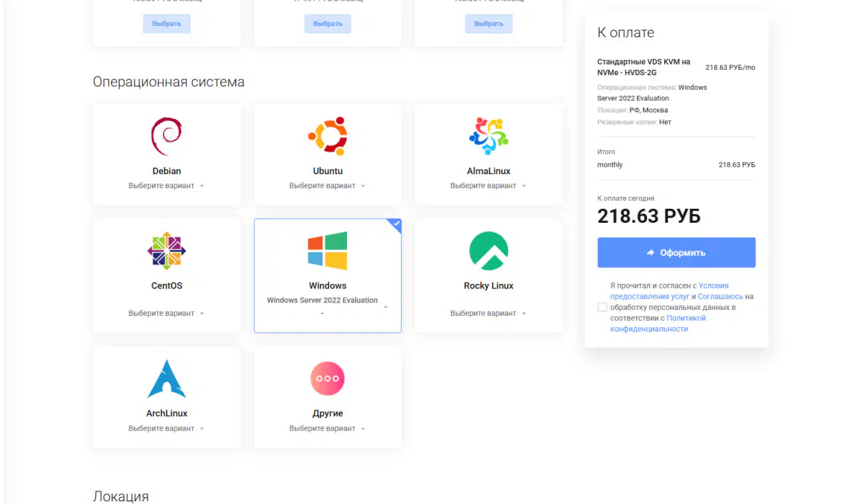Choose the Ubuntu logo icon
This screenshot has width=851, height=504.
pyautogui.click(x=328, y=136)
